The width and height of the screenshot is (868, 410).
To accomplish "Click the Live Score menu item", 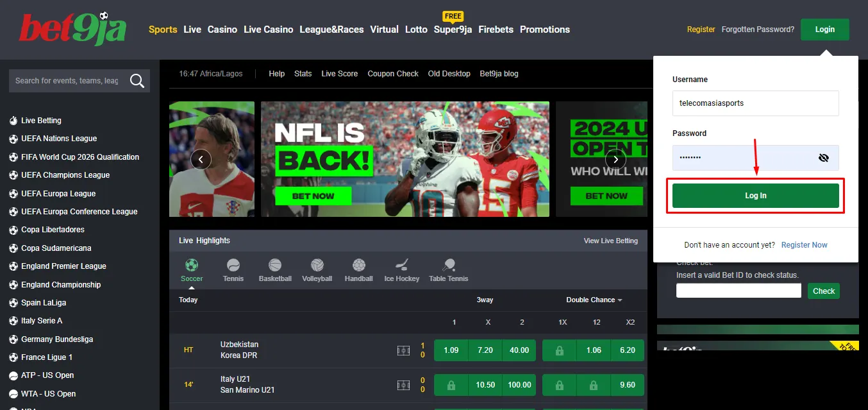I will [x=339, y=74].
